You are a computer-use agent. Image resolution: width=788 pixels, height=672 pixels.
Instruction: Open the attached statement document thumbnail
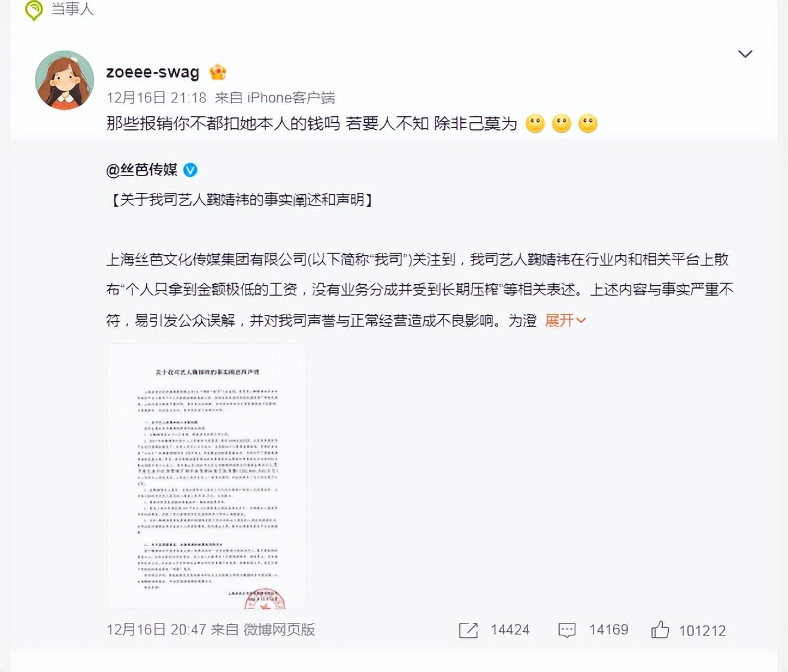(x=207, y=476)
